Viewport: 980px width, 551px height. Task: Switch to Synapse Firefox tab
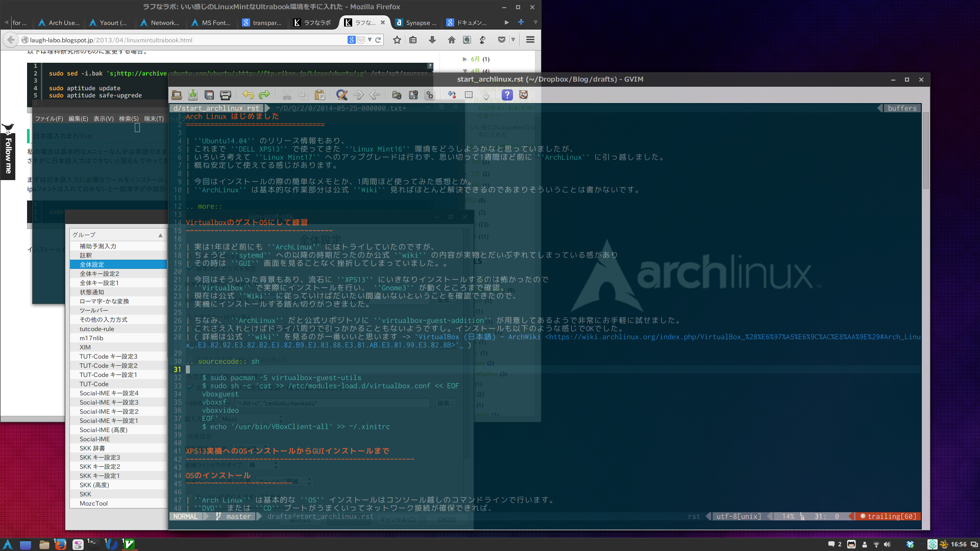tap(416, 22)
